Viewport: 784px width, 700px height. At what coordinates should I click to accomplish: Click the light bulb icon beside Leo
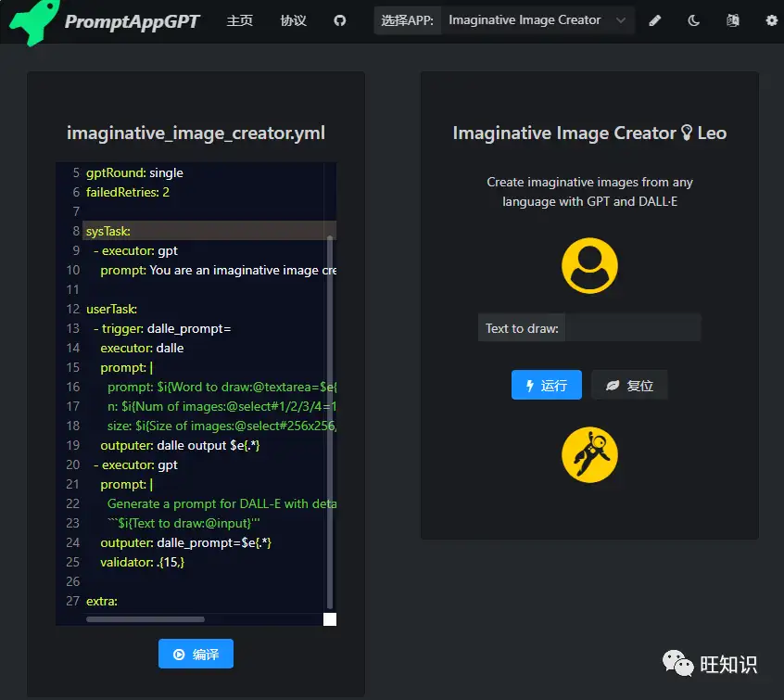pyautogui.click(x=687, y=133)
